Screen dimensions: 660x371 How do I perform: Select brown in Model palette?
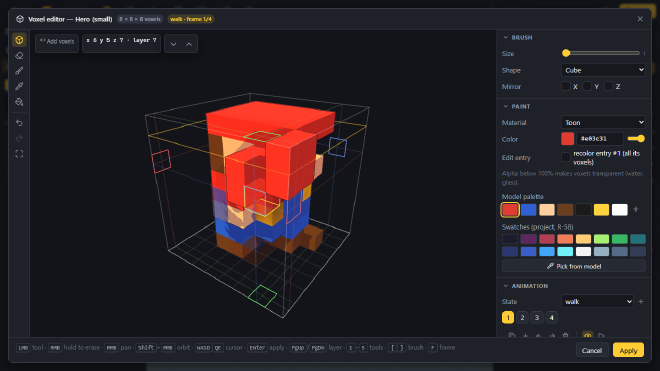pyautogui.click(x=565, y=209)
